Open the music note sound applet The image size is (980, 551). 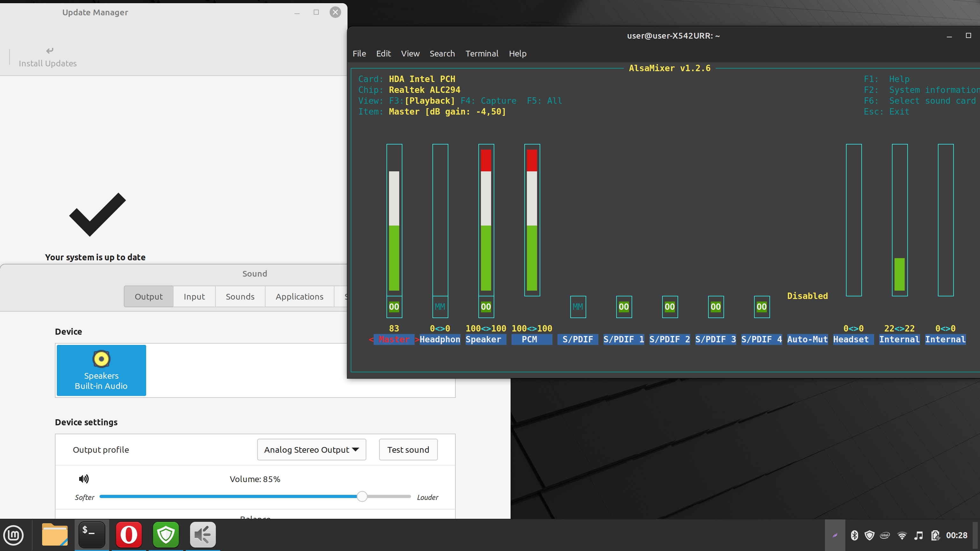pyautogui.click(x=918, y=535)
